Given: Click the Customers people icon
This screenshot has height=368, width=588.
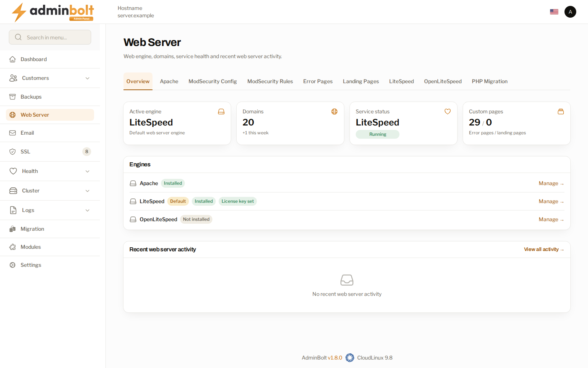Looking at the screenshot, I should tap(13, 78).
